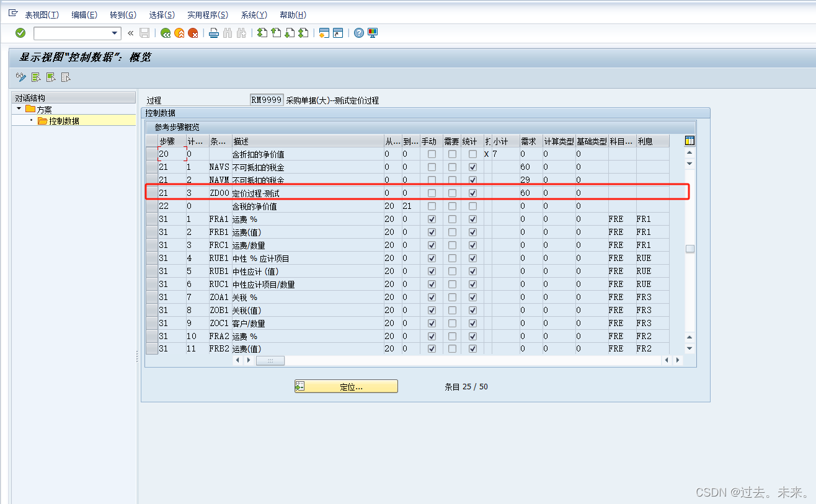Click the Generate Shortcut icon
This screenshot has height=504, width=816.
[x=338, y=33]
